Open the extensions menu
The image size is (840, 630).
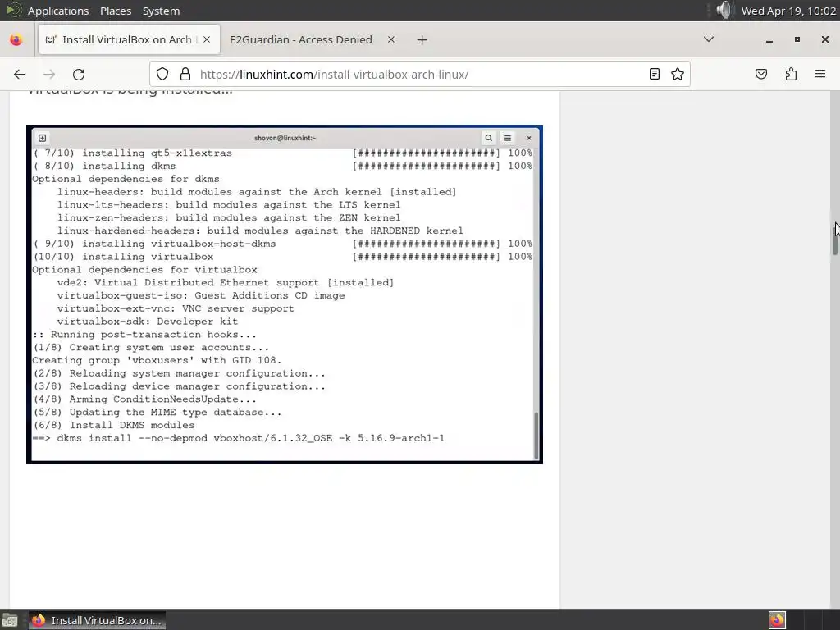pos(791,74)
